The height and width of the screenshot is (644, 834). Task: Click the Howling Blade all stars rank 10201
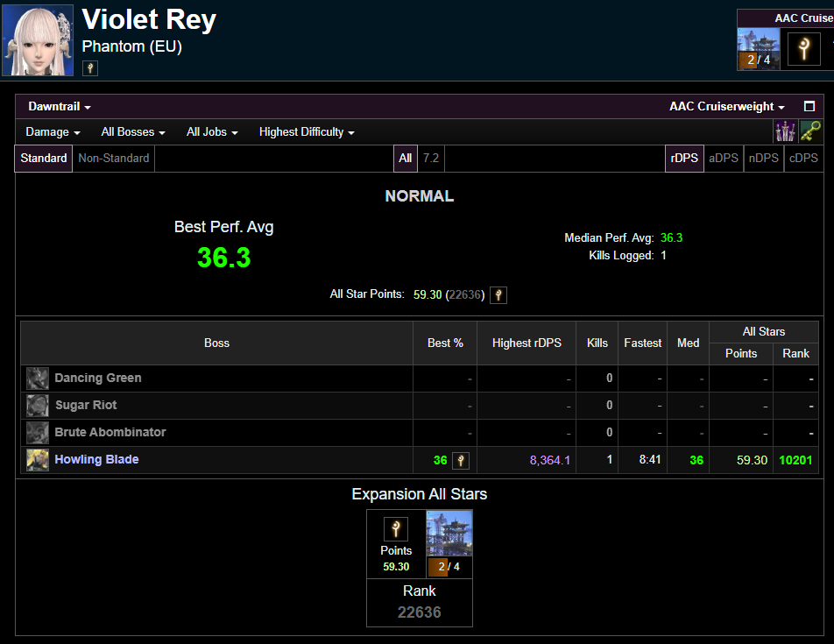point(795,461)
